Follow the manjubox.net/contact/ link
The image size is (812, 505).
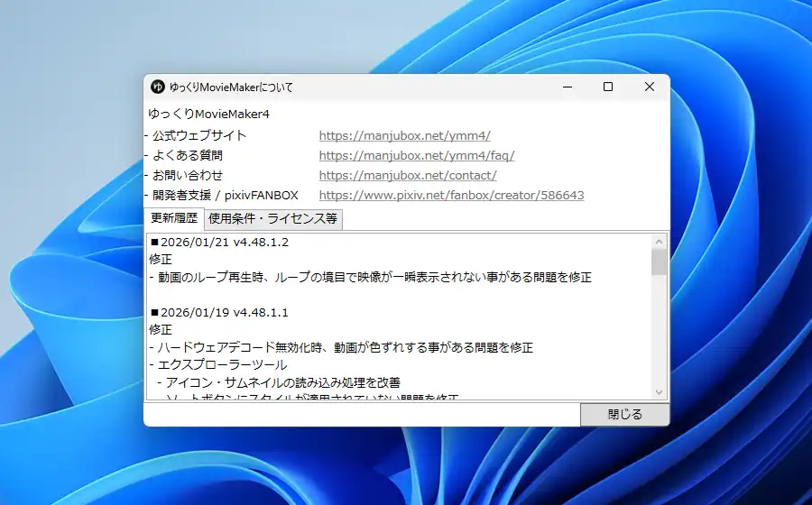click(x=407, y=175)
